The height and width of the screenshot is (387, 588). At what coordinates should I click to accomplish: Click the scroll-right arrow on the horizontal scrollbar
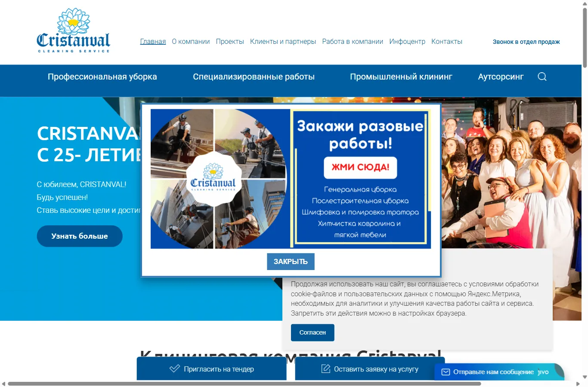[x=578, y=384]
